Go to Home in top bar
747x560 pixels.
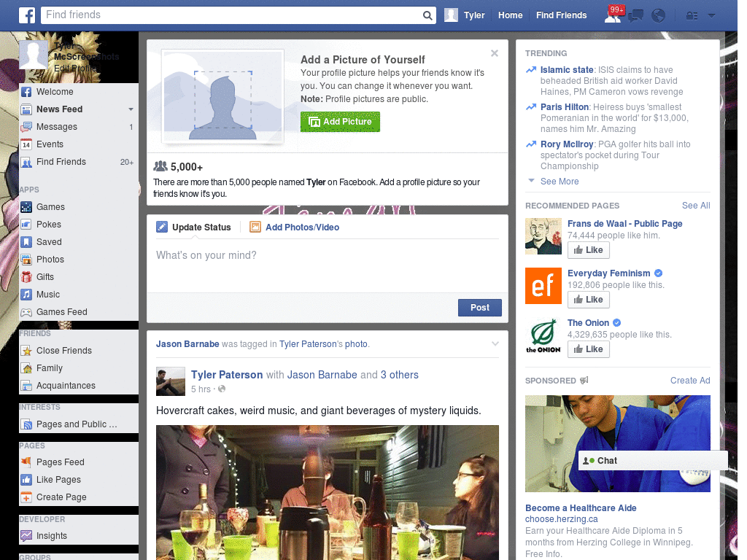[x=510, y=15]
